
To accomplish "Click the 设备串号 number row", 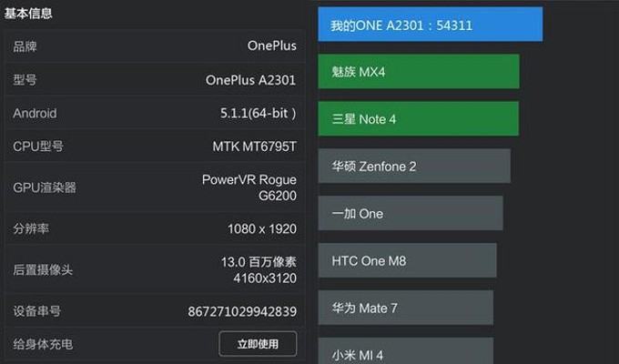I will [x=154, y=311].
